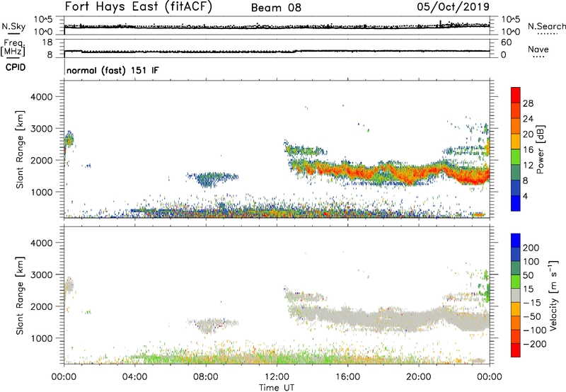The height and width of the screenshot is (392, 566).
Task: Click the 'Time UT' axis label
Action: tap(277, 388)
